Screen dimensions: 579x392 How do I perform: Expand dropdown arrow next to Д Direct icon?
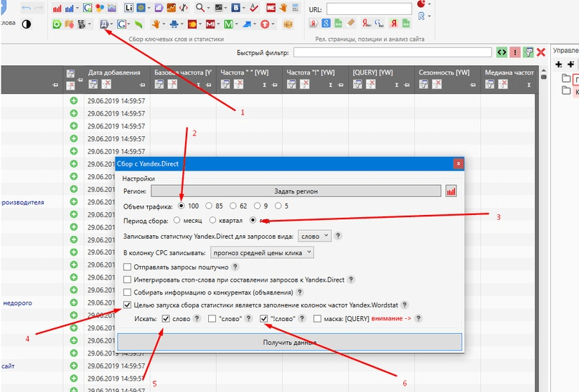point(111,24)
